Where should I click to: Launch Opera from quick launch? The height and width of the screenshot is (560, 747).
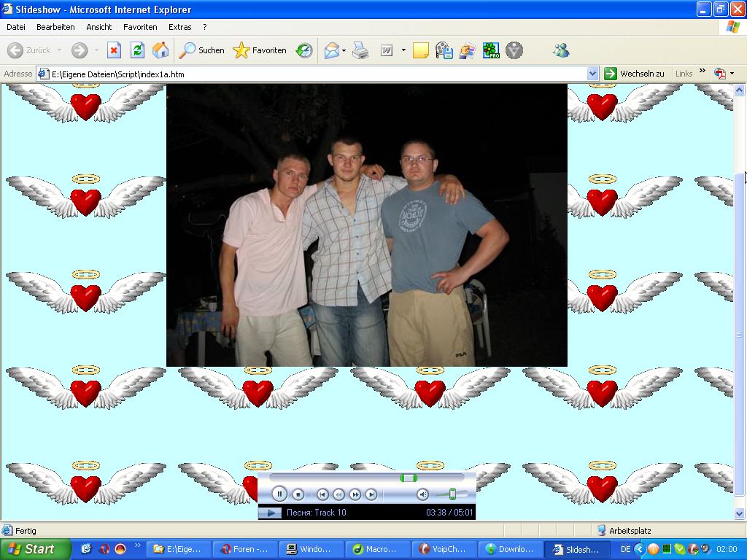[x=104, y=549]
